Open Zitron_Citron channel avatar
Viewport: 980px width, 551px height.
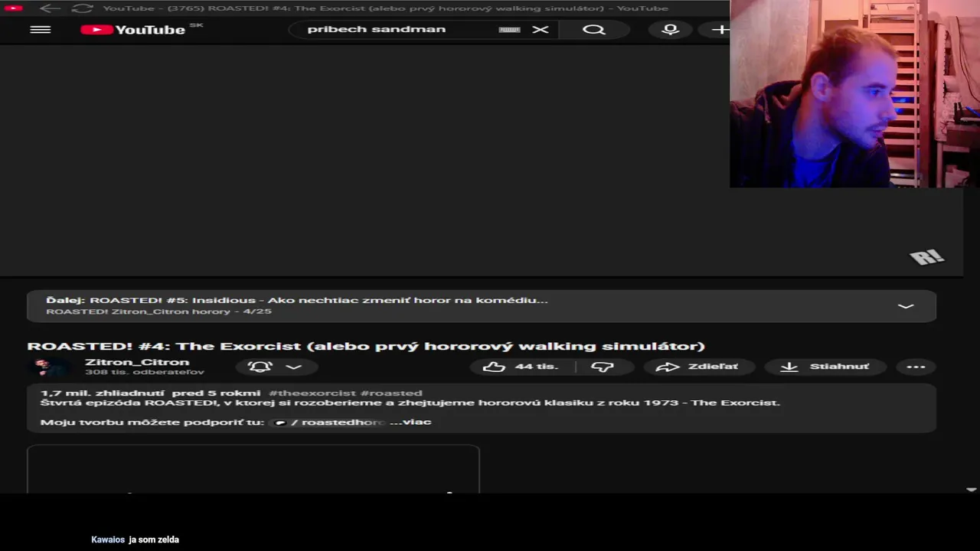point(52,367)
